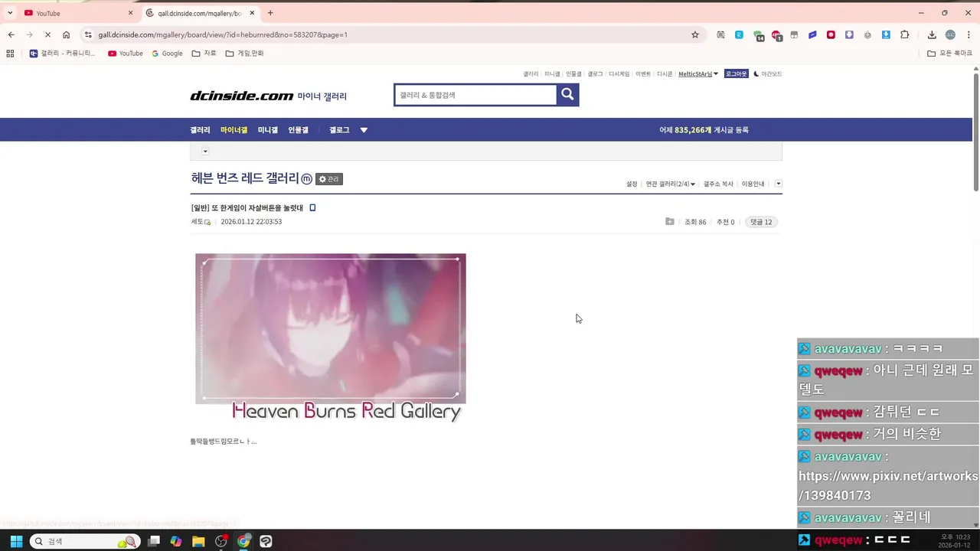The height and width of the screenshot is (551, 980).
Task: Open Google bookmark in bookmarks bar
Action: [x=167, y=54]
